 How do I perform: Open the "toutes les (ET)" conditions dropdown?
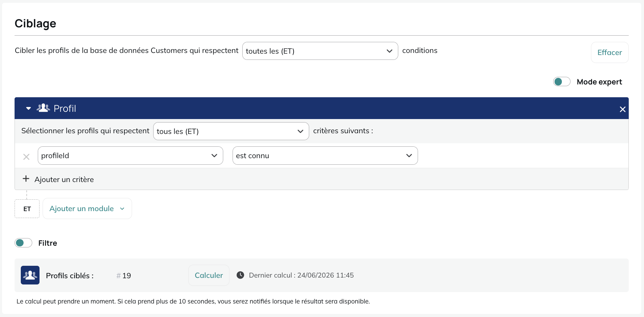(x=320, y=51)
